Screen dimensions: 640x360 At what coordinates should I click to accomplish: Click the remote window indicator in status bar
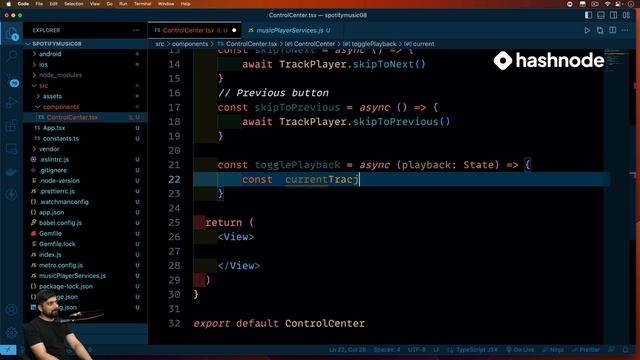coord(8,350)
